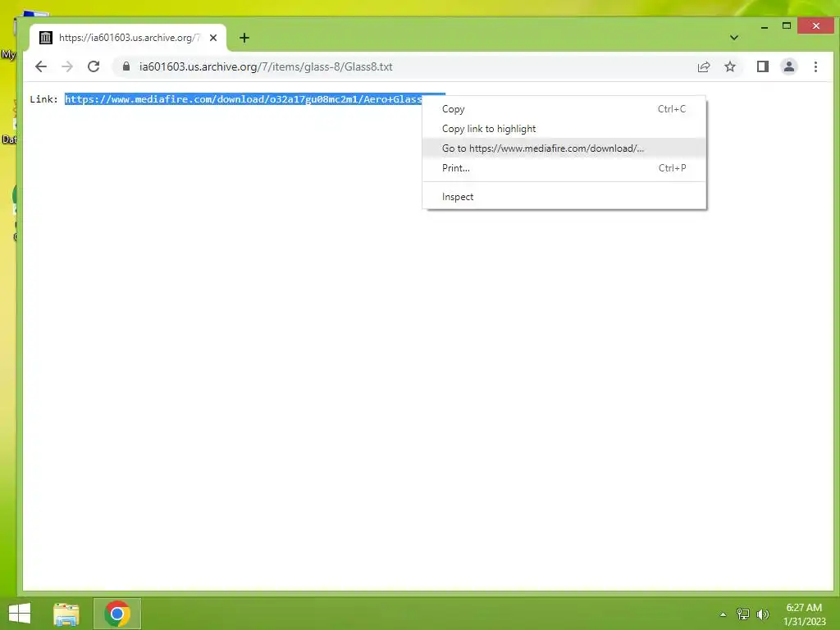The image size is (840, 630).
Task: Click the highlighted mediafire URL text
Action: coord(244,99)
